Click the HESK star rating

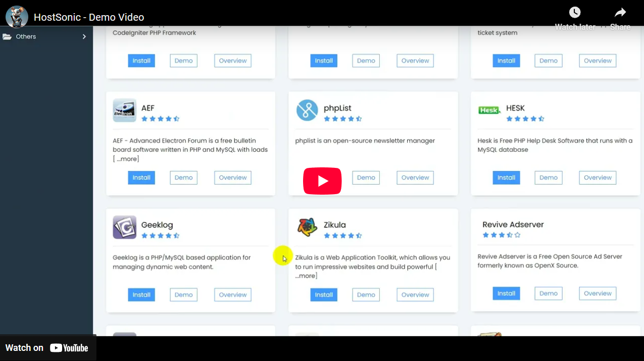coord(525,119)
